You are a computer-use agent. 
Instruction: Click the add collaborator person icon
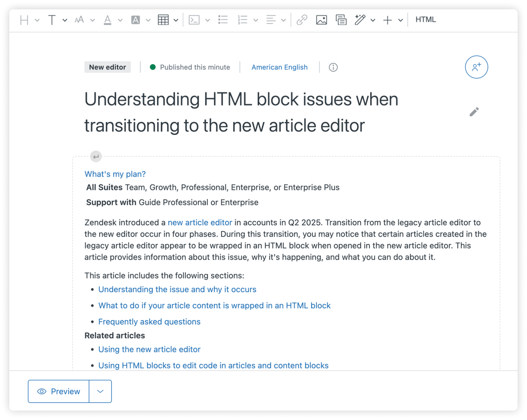point(476,67)
